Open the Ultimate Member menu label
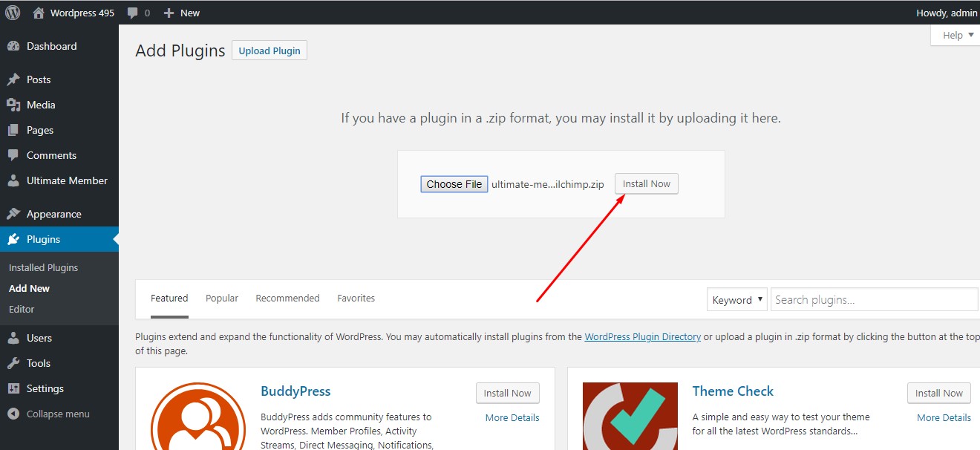 pyautogui.click(x=67, y=180)
